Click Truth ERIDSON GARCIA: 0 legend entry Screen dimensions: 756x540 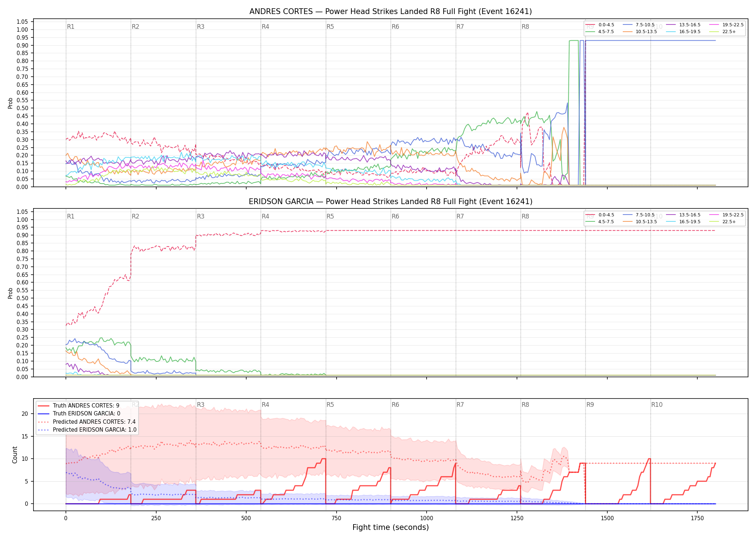click(79, 414)
